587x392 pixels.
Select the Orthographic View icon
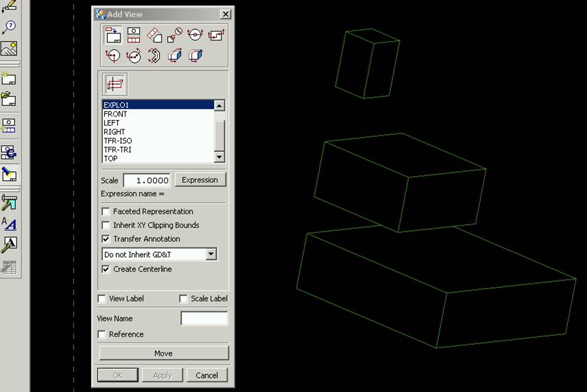click(x=134, y=35)
